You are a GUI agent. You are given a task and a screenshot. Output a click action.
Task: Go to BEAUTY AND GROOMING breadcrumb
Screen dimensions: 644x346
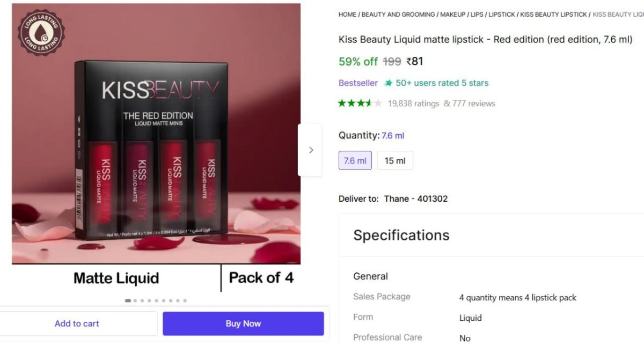pos(398,14)
